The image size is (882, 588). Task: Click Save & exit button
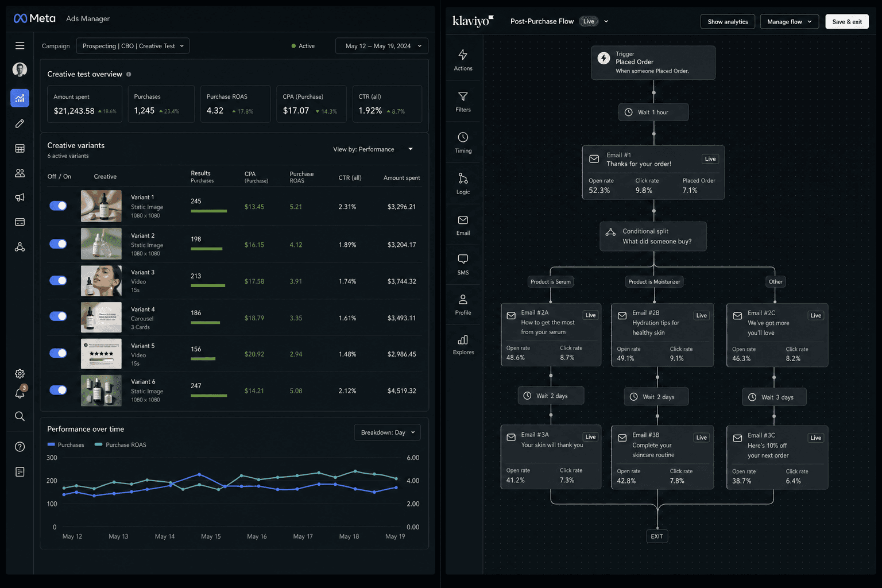pos(847,22)
